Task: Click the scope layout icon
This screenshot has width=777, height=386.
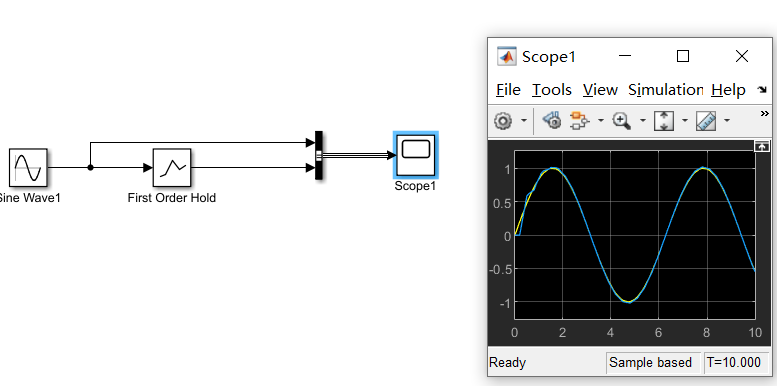Action: click(579, 120)
